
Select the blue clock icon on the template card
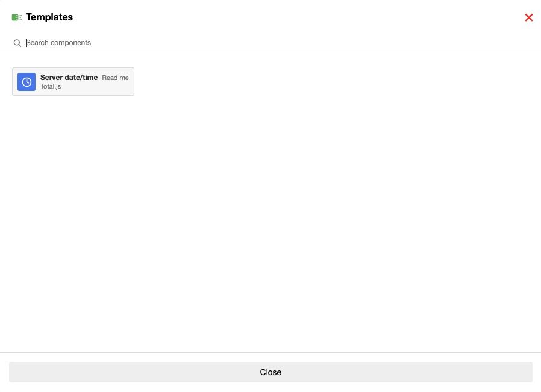(x=27, y=81)
